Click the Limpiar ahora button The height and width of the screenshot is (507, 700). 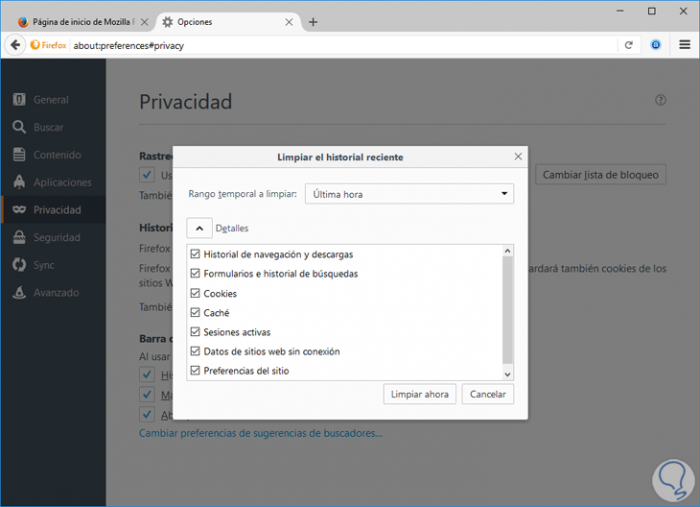420,394
